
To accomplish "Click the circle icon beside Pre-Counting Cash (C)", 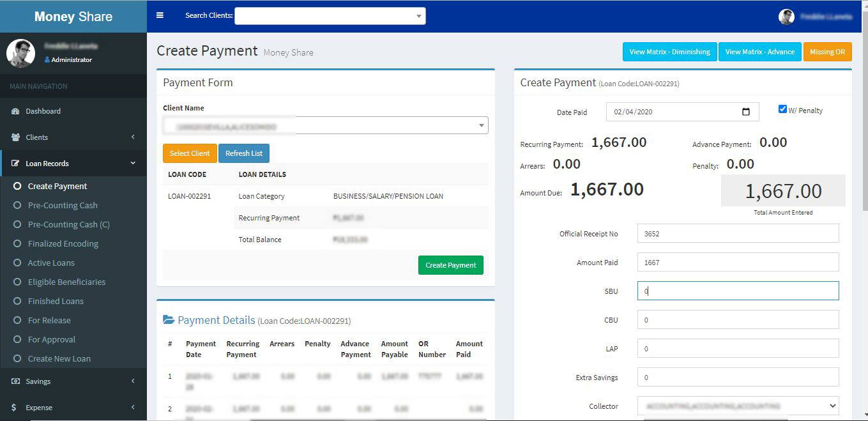I will click(x=17, y=224).
